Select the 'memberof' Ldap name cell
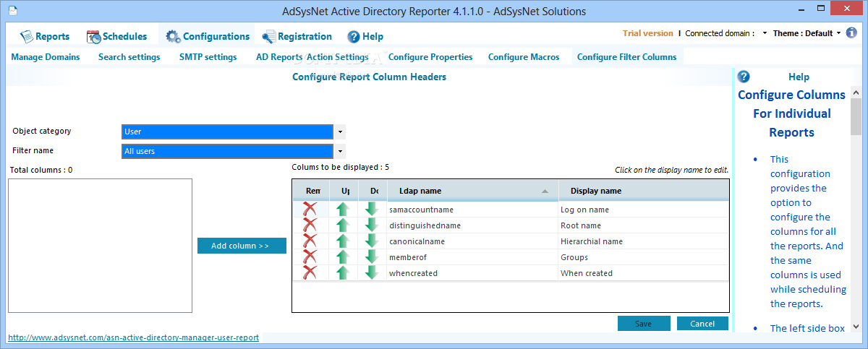 point(472,257)
